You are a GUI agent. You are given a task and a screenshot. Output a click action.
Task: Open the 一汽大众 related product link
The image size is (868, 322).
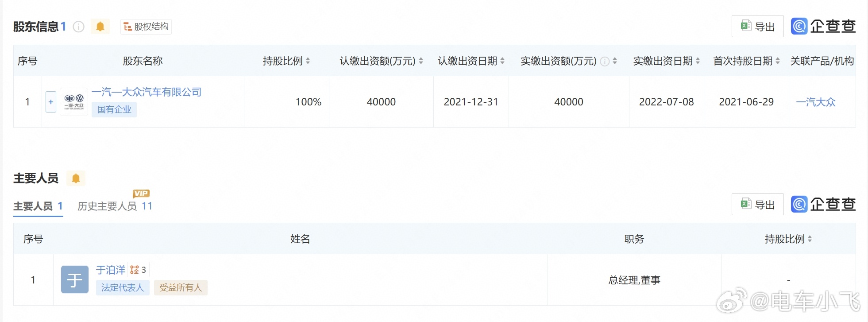coord(816,102)
